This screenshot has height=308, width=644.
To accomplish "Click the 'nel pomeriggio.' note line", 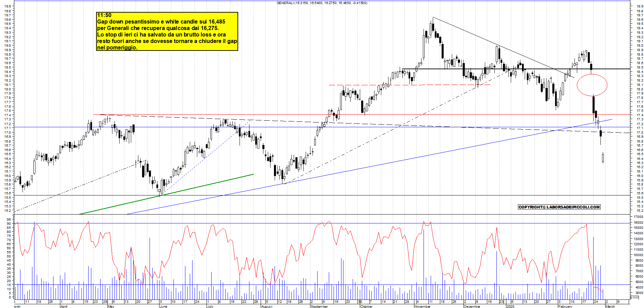I will point(117,48).
